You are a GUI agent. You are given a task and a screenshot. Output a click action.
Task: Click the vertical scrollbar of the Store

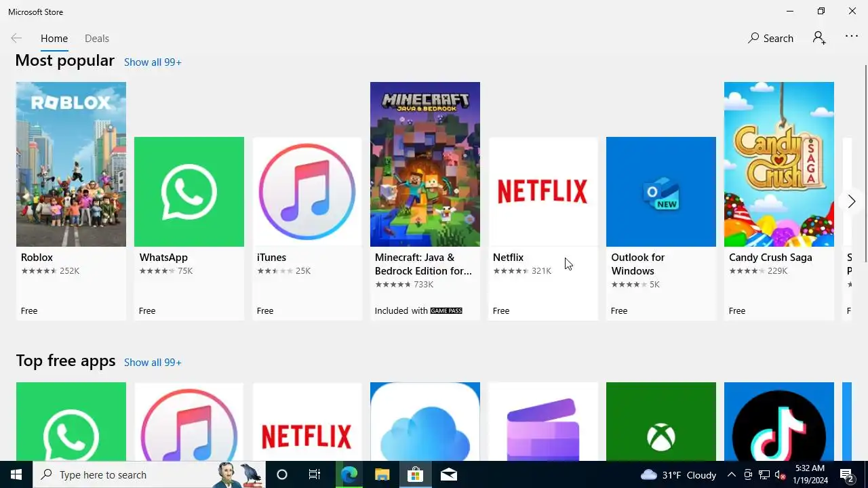(865, 163)
